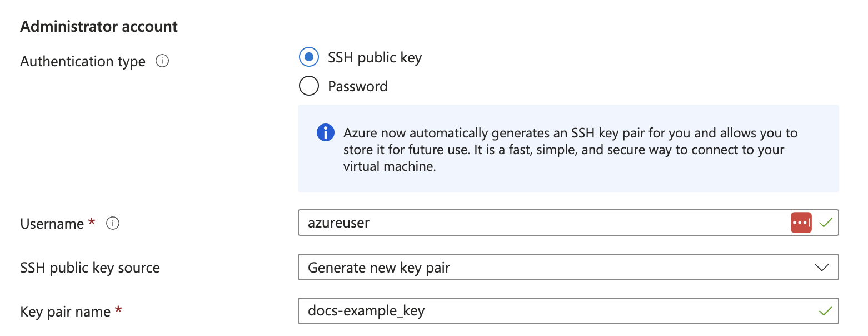Screen dimensions: 868x336
Task: Open the SSH public key source dropdown
Action: (x=568, y=267)
